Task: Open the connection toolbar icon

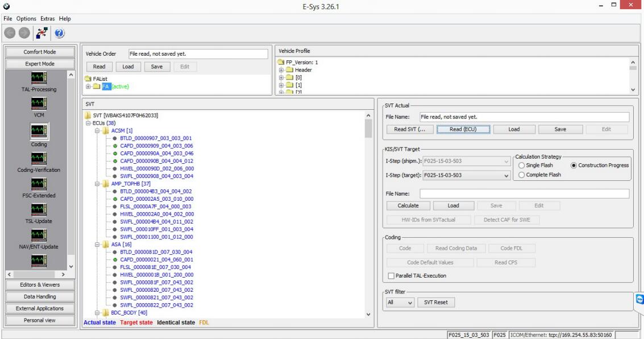Action: 41,33
